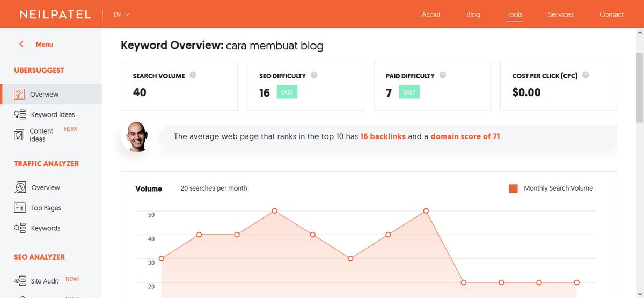Open Traffic Analyzer Overview
This screenshot has height=298, width=644.
(x=46, y=187)
